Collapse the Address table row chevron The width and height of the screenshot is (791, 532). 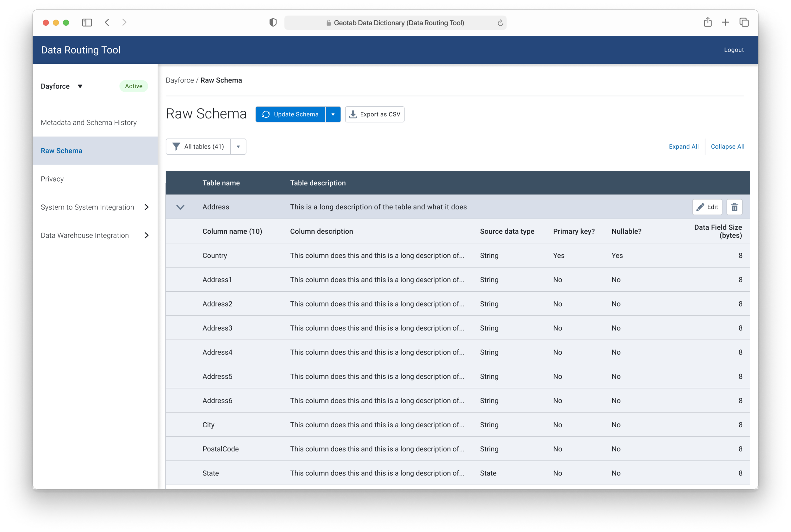pyautogui.click(x=180, y=207)
